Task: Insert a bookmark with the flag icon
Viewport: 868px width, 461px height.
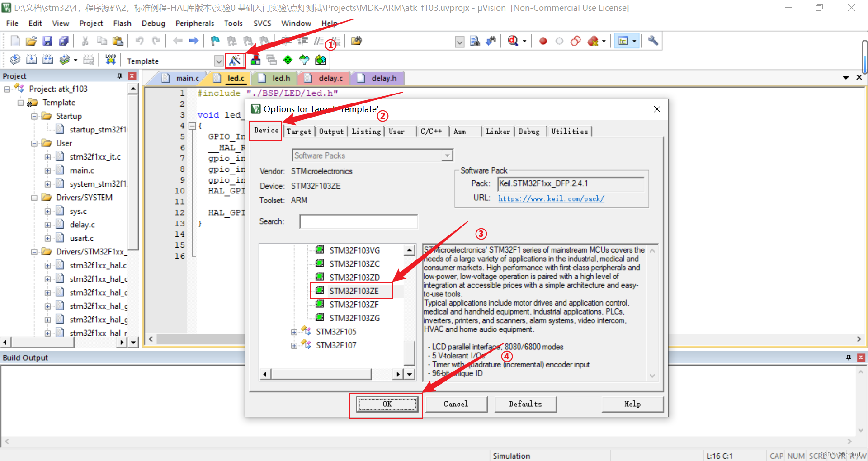Action: point(215,41)
